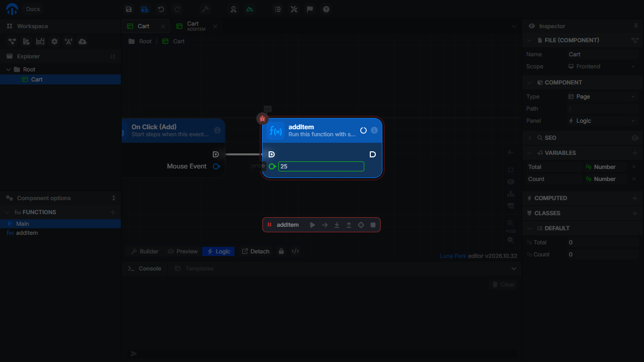Pin the Inspector panel
This screenshot has height=362, width=644.
(635, 26)
